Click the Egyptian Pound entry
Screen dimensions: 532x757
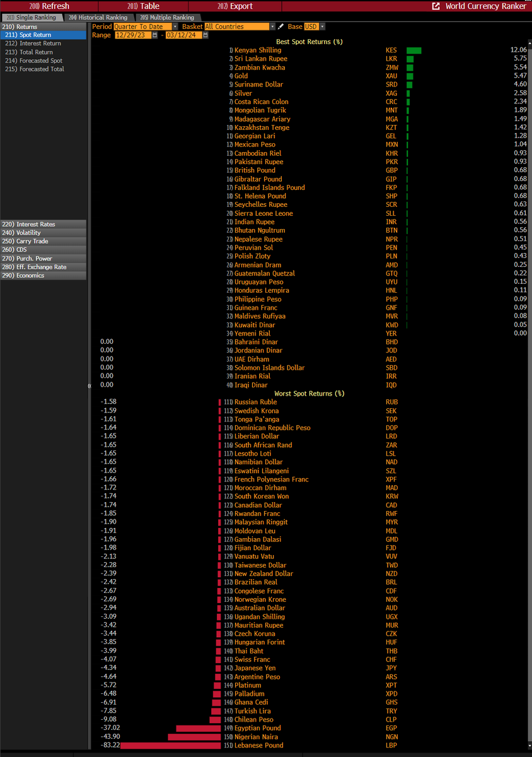click(x=257, y=728)
